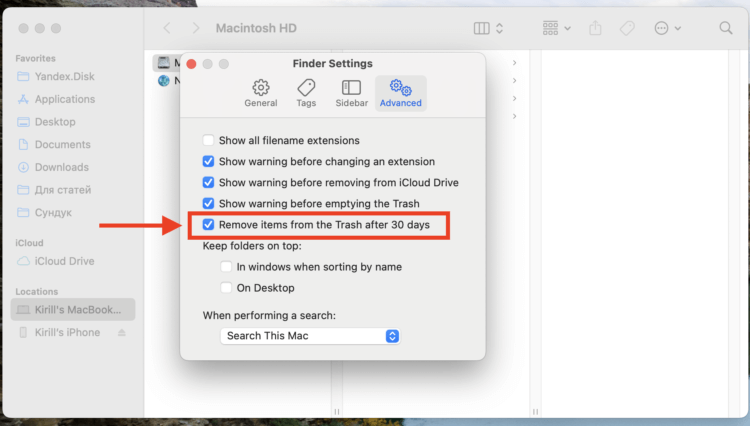Image resolution: width=750 pixels, height=426 pixels.
Task: Click the Finder Settings title text
Action: click(332, 64)
